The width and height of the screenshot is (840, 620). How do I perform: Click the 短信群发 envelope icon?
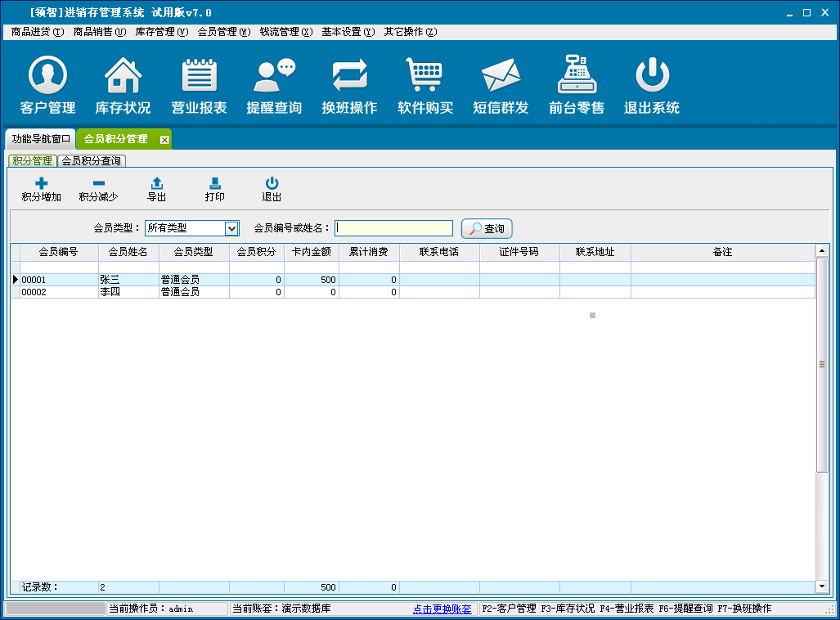[501, 76]
